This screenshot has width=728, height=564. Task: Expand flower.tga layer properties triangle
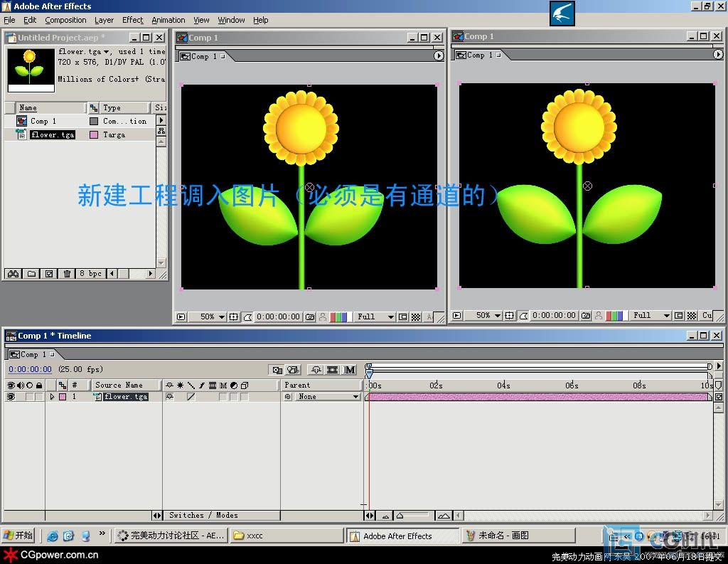point(52,397)
